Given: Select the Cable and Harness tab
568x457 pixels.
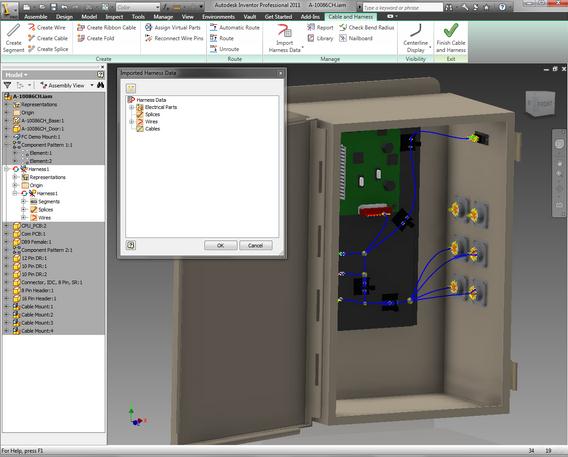Looking at the screenshot, I should [350, 17].
